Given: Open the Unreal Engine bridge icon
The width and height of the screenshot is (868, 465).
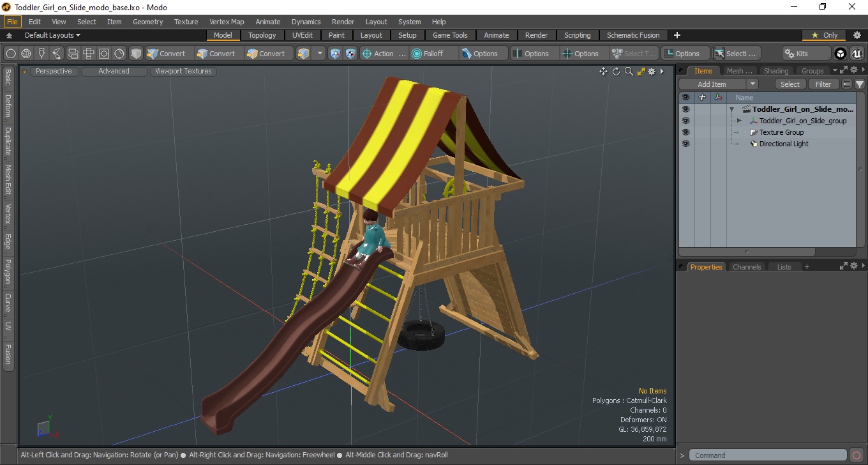Looking at the screenshot, I should click(x=857, y=54).
